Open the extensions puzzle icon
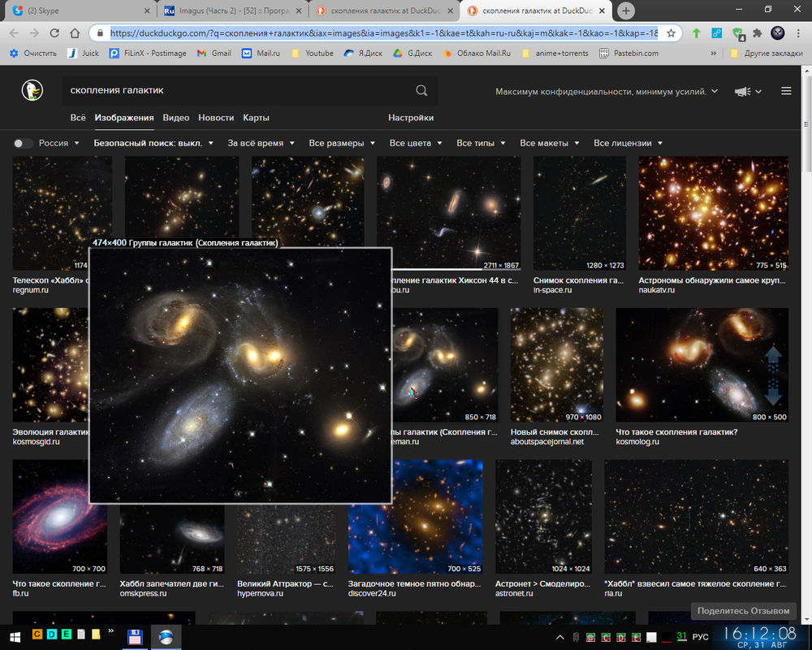Screen dimensions: 812x650 757,33
